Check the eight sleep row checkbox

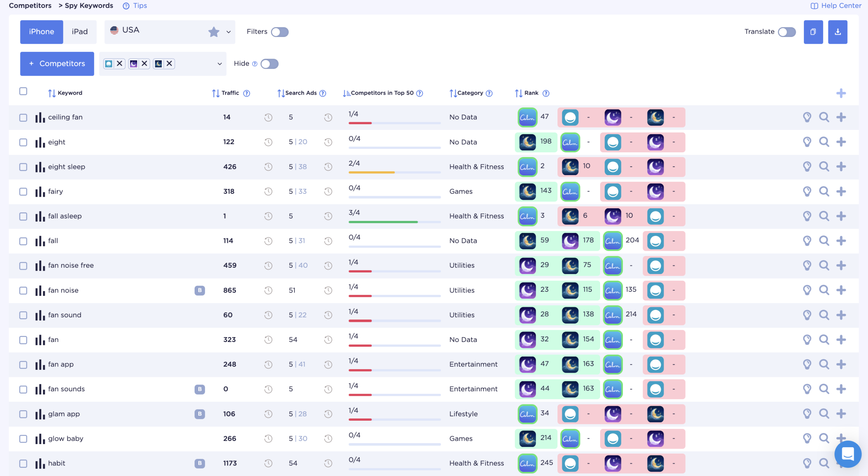(x=23, y=167)
